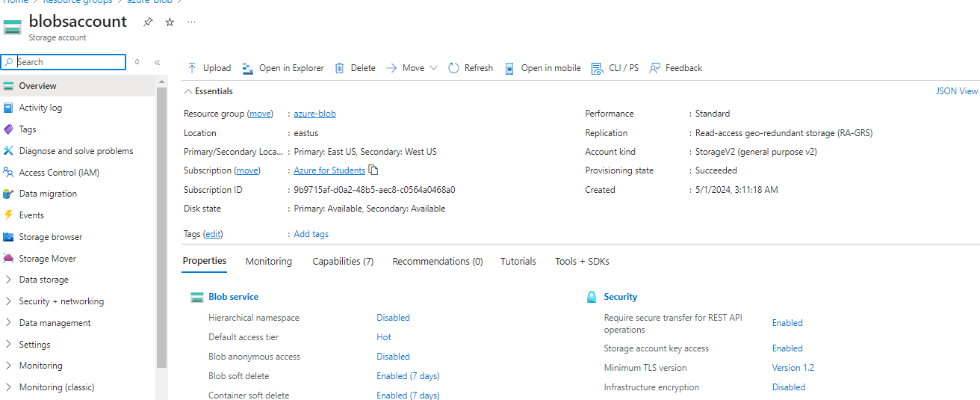
Task: Click the sidebar vertical scrollbar
Action: click(x=161, y=228)
